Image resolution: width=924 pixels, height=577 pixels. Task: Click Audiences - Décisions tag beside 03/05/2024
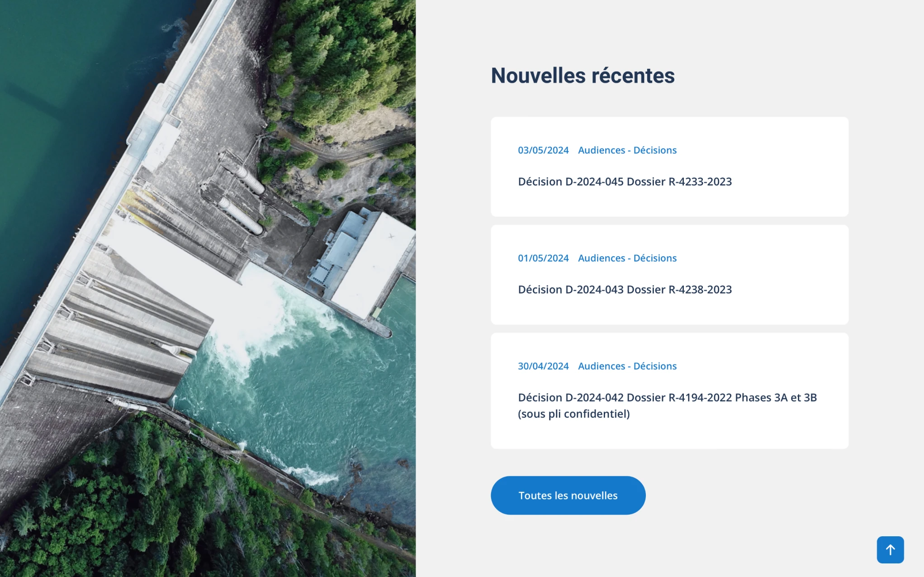[x=627, y=150]
